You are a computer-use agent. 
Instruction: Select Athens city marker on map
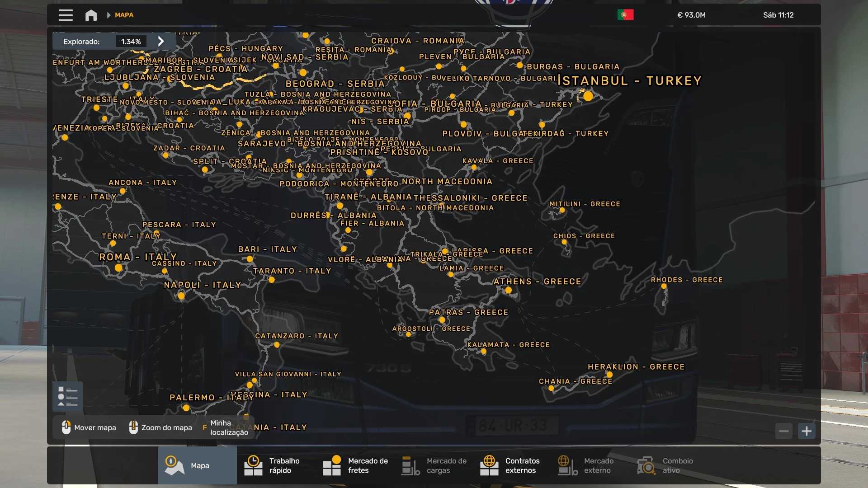coord(509,290)
